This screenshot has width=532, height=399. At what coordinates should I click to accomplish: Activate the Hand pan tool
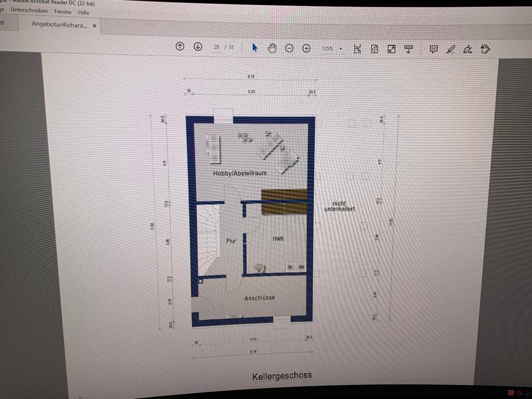coord(272,48)
